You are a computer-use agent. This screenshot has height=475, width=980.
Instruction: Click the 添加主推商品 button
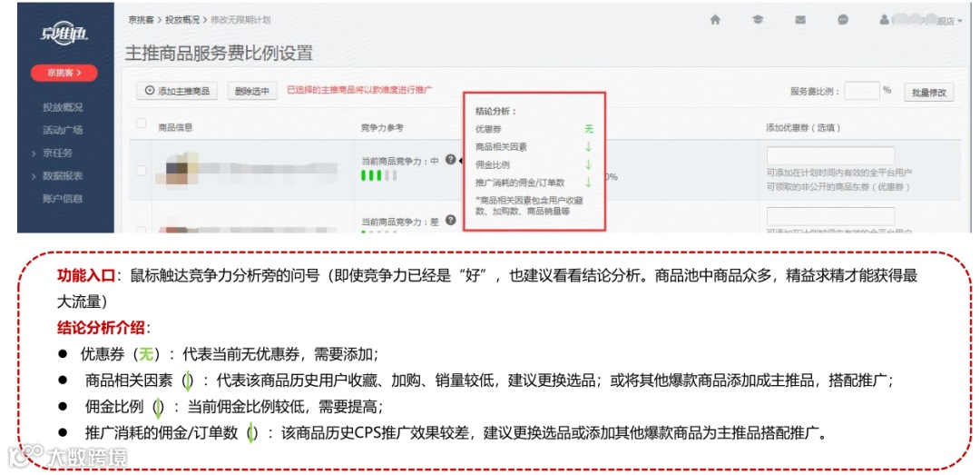(x=177, y=91)
